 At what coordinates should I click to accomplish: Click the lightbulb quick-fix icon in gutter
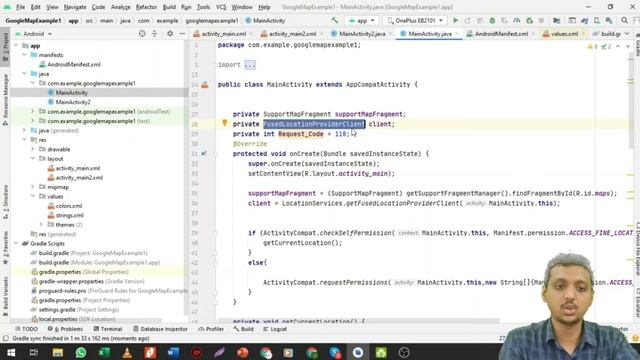point(224,122)
